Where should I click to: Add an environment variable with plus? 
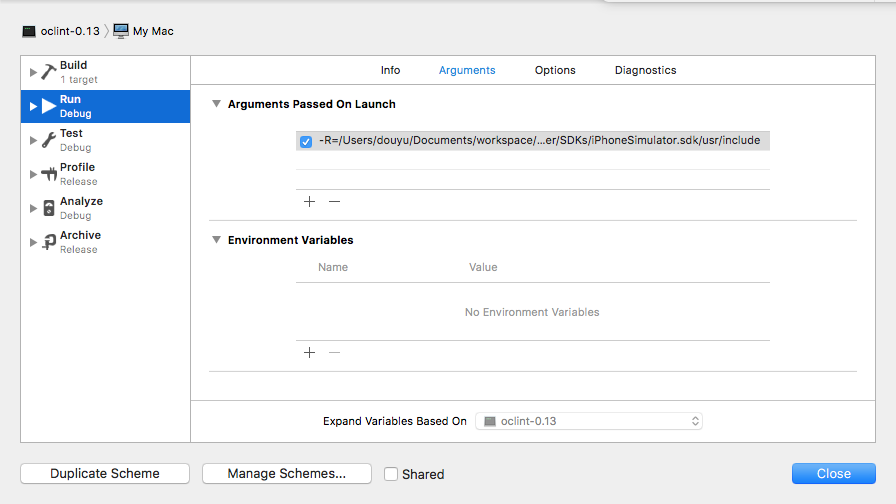[x=309, y=352]
